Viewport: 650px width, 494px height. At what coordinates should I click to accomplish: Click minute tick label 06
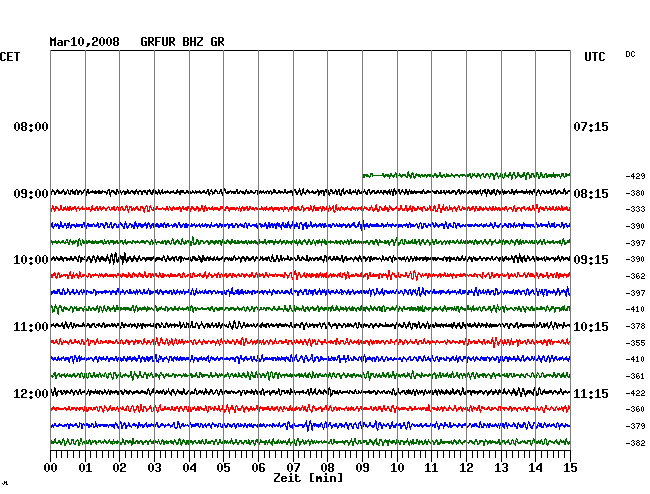click(x=258, y=468)
